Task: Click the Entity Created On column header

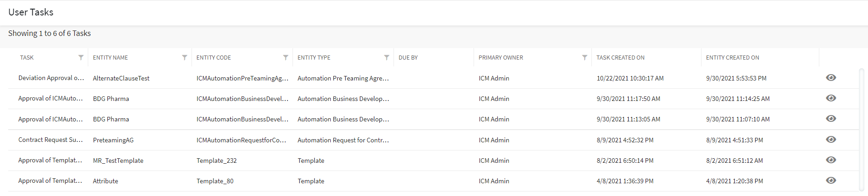Action: point(732,58)
